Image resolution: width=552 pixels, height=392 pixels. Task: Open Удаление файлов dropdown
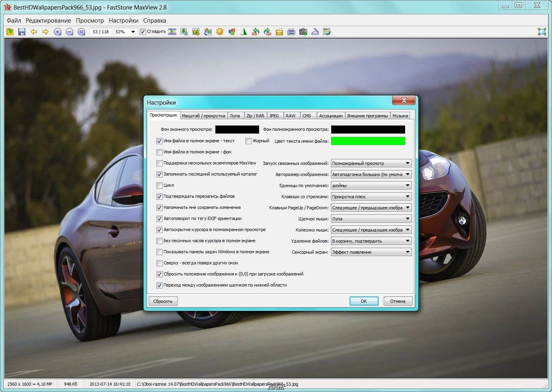(x=371, y=241)
